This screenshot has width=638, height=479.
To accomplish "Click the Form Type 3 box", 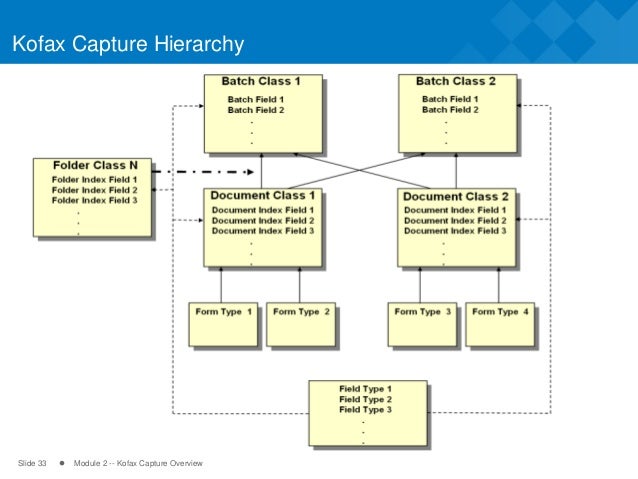I will 422,324.
